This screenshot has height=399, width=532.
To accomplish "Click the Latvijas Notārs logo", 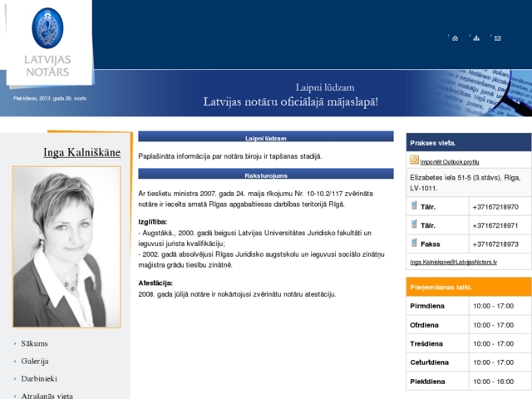I will click(47, 42).
